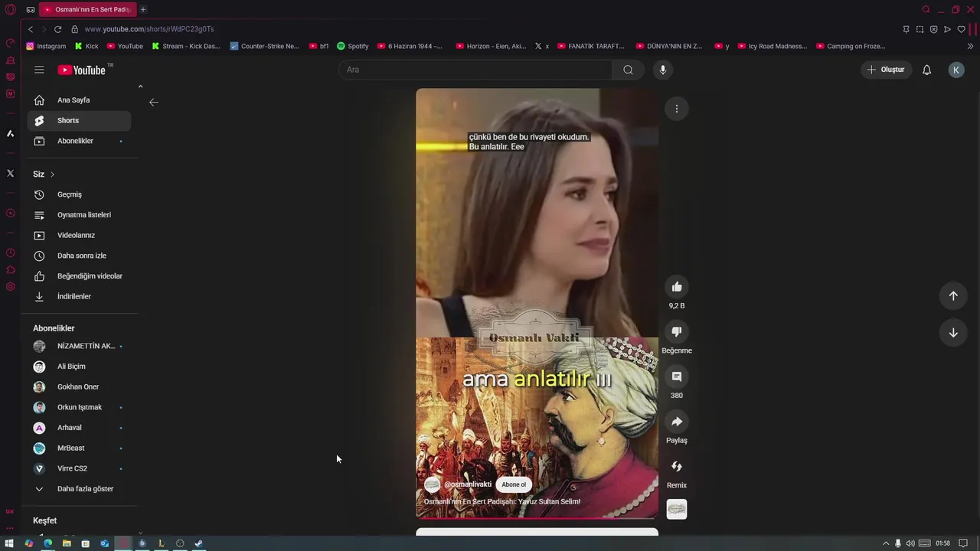The width and height of the screenshot is (980, 551).
Task: Open Orkun Işıtmak channel
Action: tap(79, 407)
